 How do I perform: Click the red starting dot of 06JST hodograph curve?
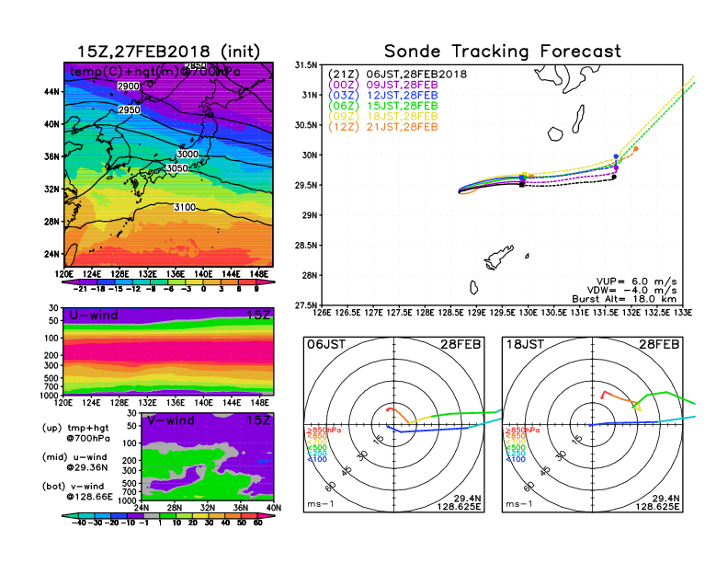(x=388, y=409)
